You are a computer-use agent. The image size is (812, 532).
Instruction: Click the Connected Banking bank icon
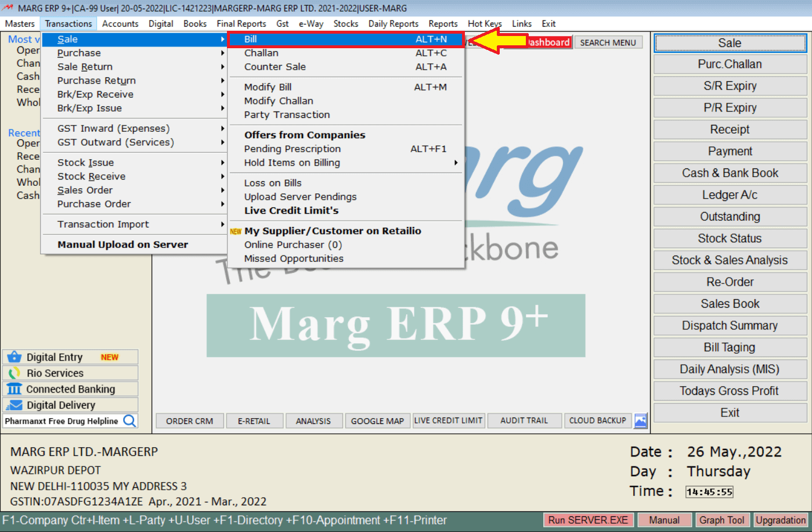click(x=15, y=389)
